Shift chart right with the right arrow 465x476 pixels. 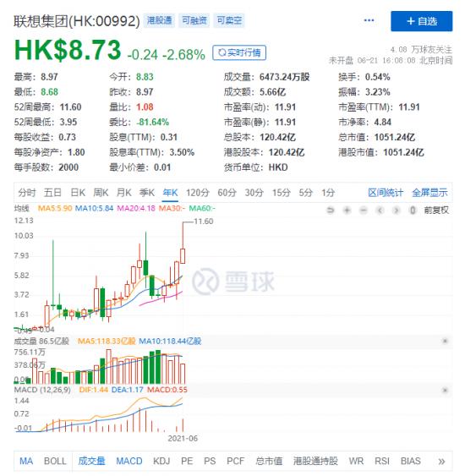pos(397,210)
